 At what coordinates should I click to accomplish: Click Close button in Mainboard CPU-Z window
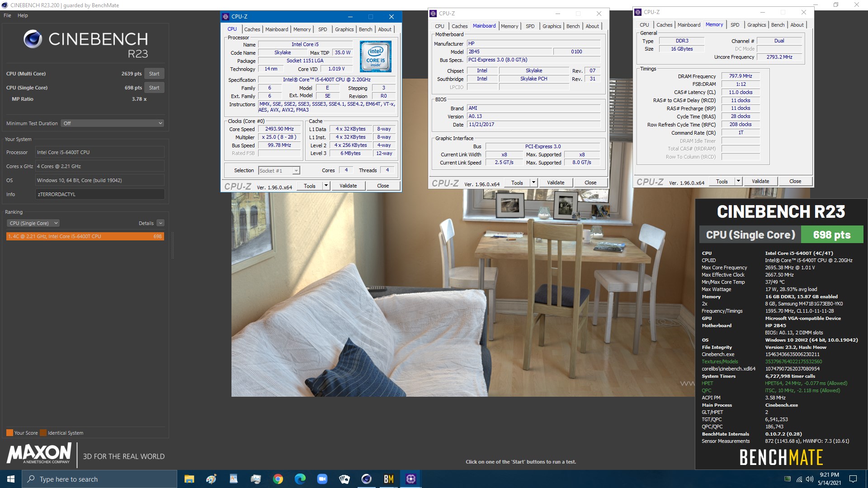(590, 183)
